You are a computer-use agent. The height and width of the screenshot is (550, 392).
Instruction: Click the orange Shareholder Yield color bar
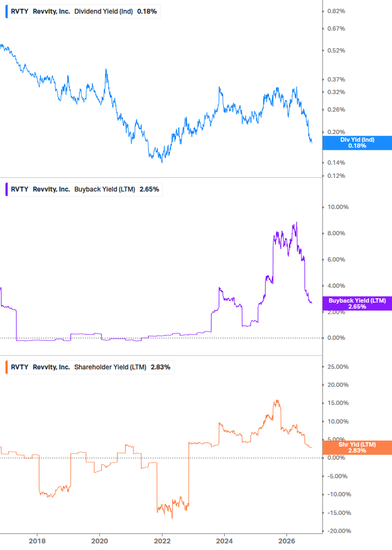click(x=7, y=367)
